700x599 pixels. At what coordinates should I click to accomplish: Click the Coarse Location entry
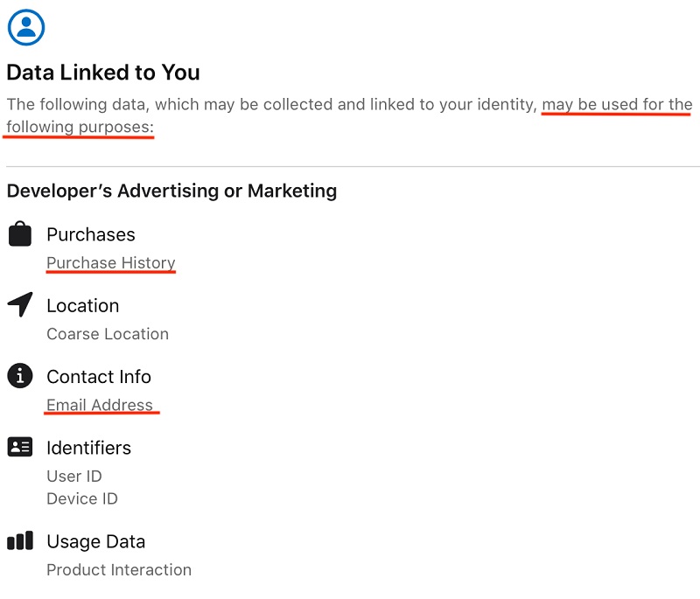click(108, 334)
